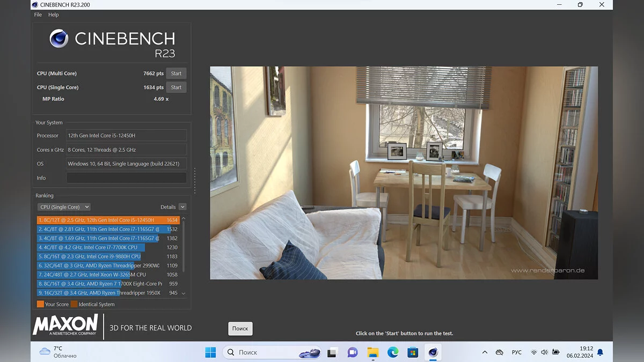This screenshot has height=362, width=644.
Task: Click the Cinebench icon in the taskbar
Action: [x=433, y=352]
